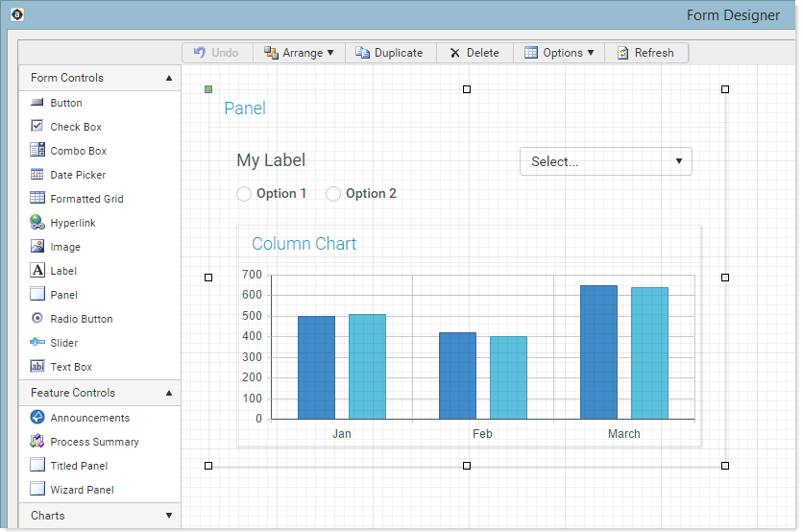Open the Select... combo box dropdown
Screen dimensions: 803x532
pyautogui.click(x=605, y=161)
